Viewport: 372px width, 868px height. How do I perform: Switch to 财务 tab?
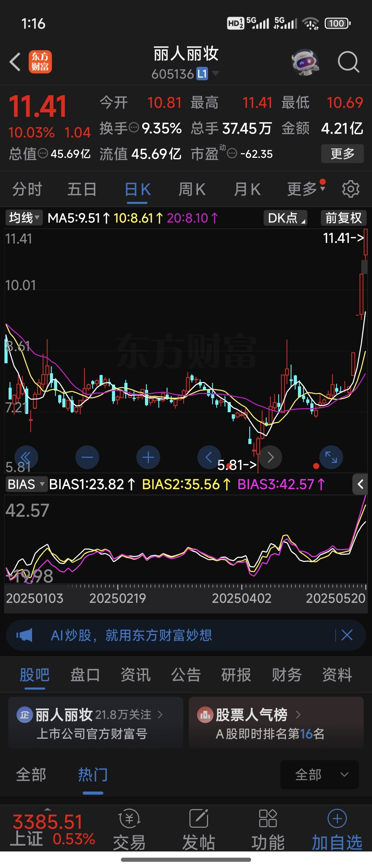pos(287,675)
